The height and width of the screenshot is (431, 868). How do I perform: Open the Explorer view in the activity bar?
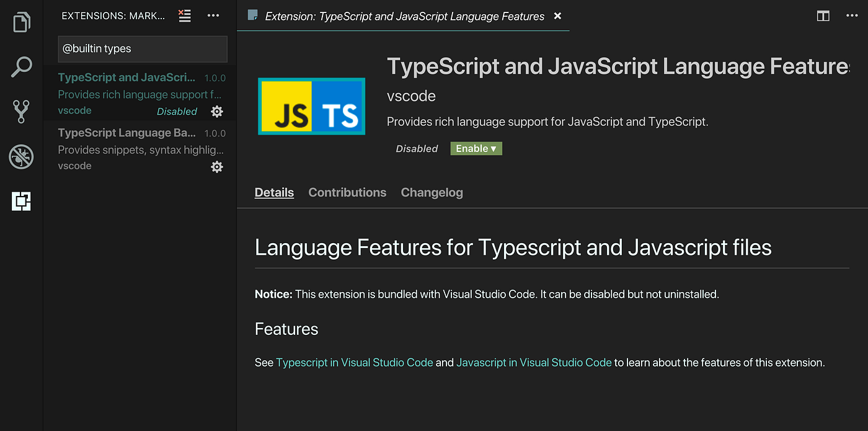coord(21,21)
